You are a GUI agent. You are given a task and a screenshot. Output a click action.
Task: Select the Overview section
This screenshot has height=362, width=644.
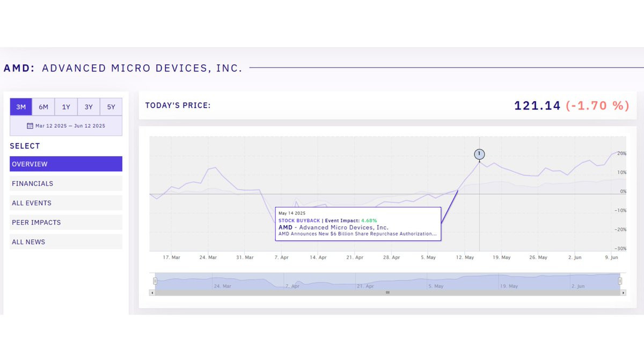tap(66, 164)
